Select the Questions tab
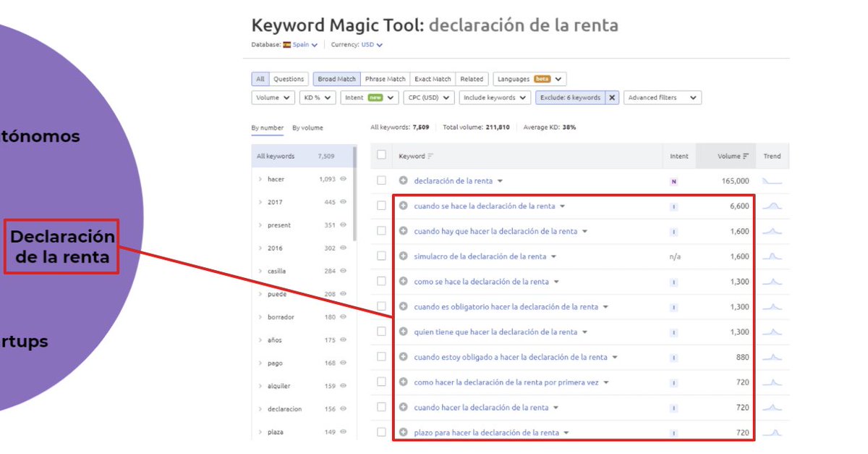Screen dimensions: 868x454 pyautogui.click(x=289, y=79)
